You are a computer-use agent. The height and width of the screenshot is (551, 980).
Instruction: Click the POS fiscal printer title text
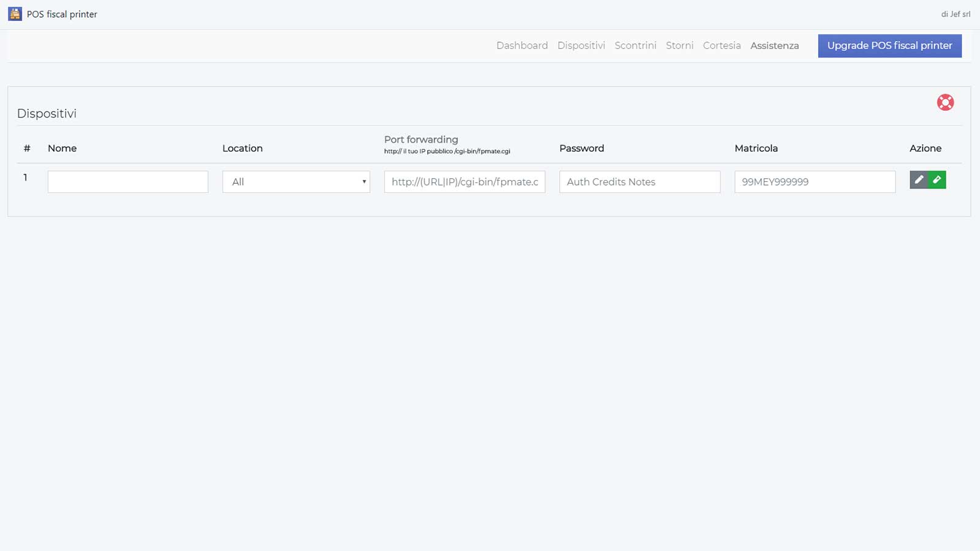coord(62,14)
